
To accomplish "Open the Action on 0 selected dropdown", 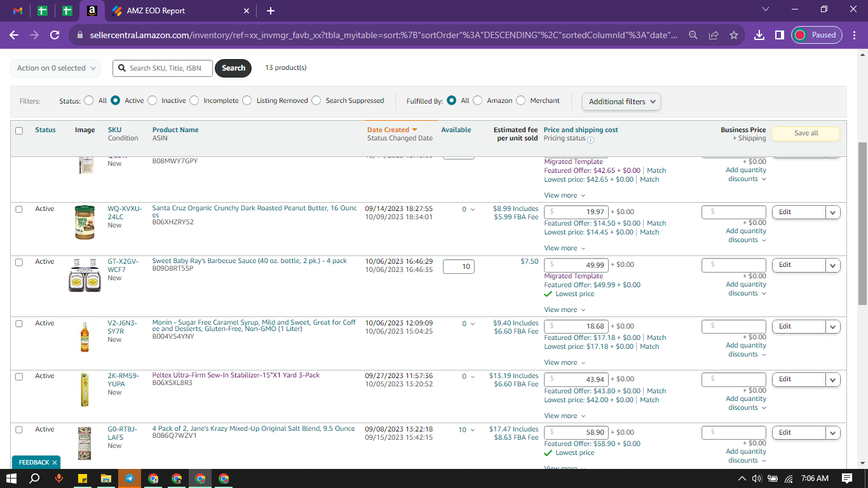I will 56,68.
